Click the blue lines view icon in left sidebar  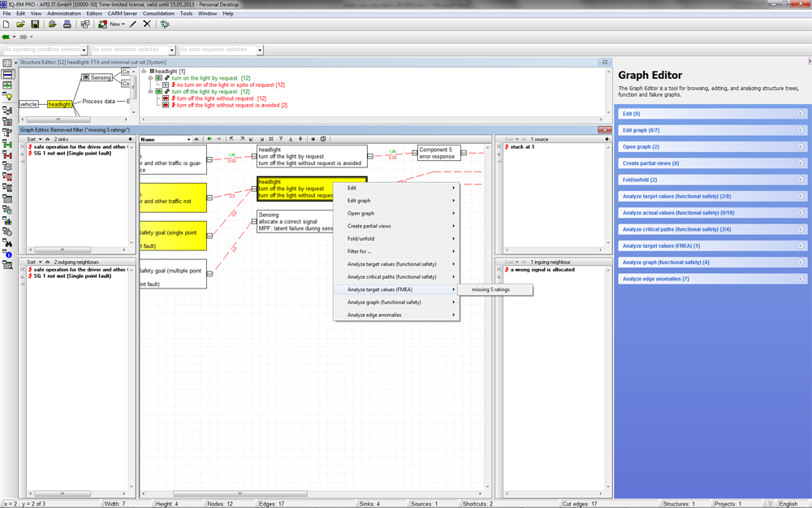7,74
